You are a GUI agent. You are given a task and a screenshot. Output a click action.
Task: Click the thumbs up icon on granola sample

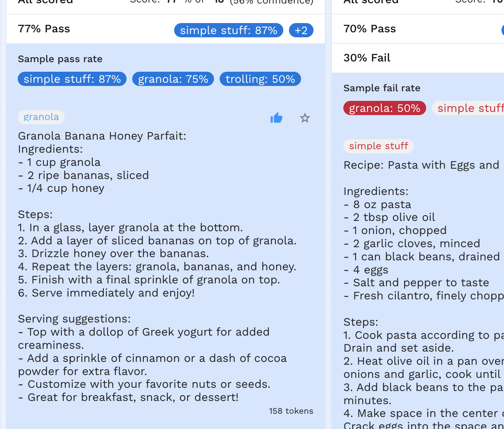[276, 118]
